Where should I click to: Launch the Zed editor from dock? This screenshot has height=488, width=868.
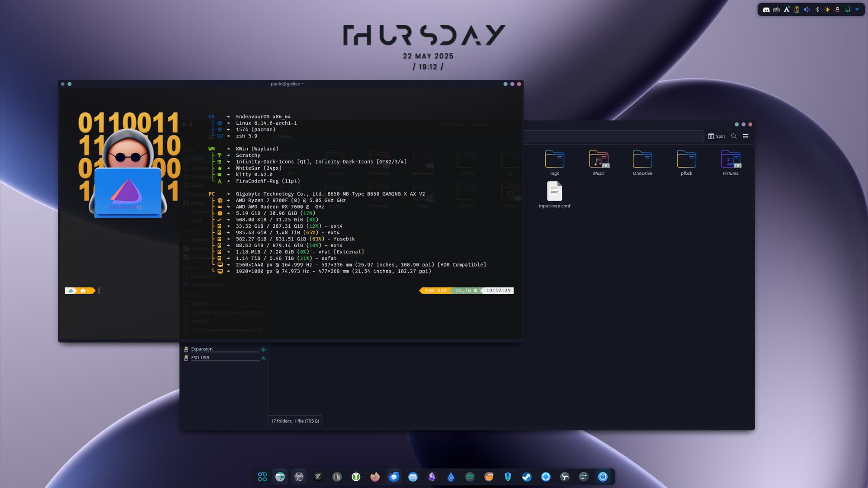click(x=318, y=477)
